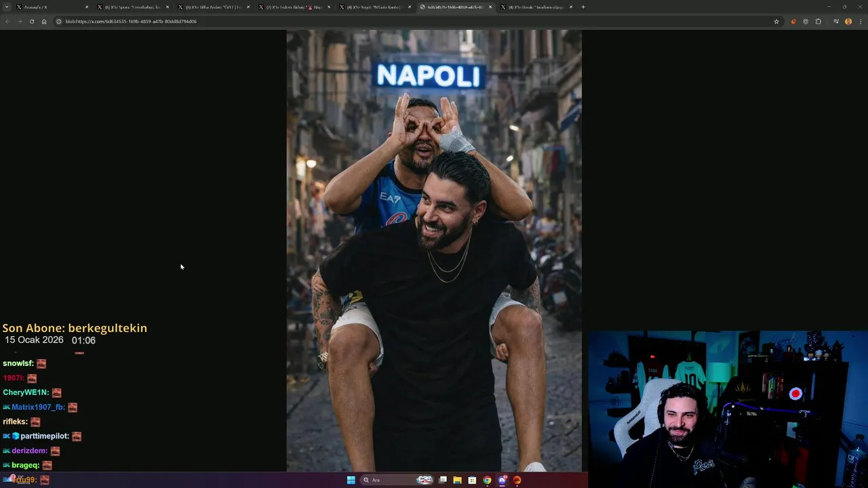Image resolution: width=868 pixels, height=488 pixels.
Task: Open the orange app in the taskbar
Action: point(517,480)
